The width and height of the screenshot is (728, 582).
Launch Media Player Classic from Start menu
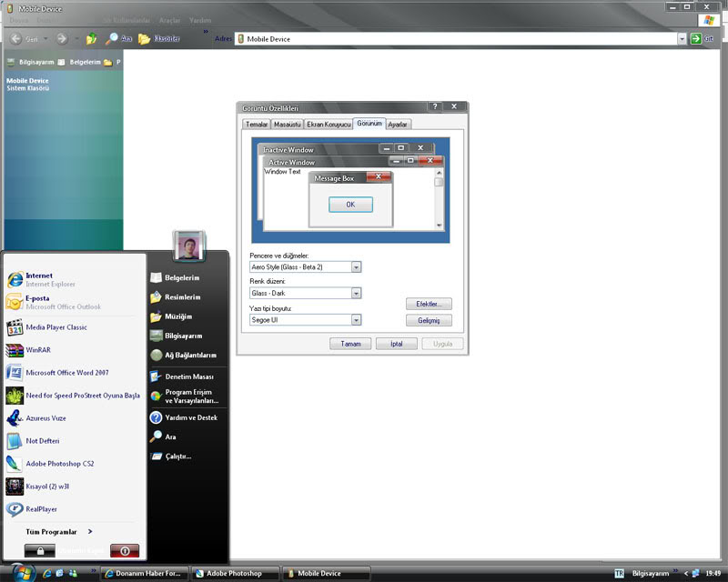[x=55, y=327]
